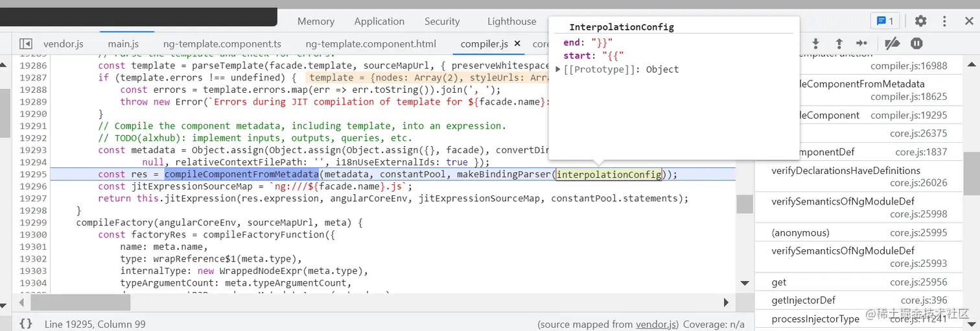Toggle breakpoint on line number 19297
980x331 pixels.
tap(32, 198)
